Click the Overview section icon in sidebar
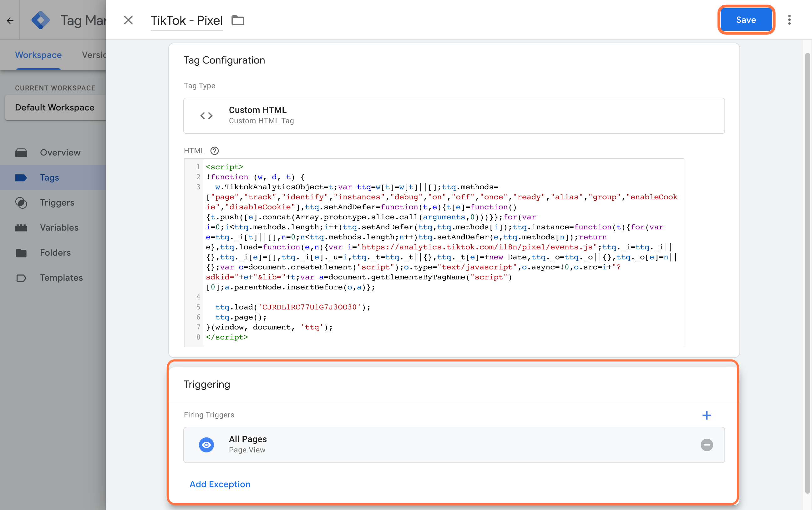The image size is (812, 510). point(21,152)
